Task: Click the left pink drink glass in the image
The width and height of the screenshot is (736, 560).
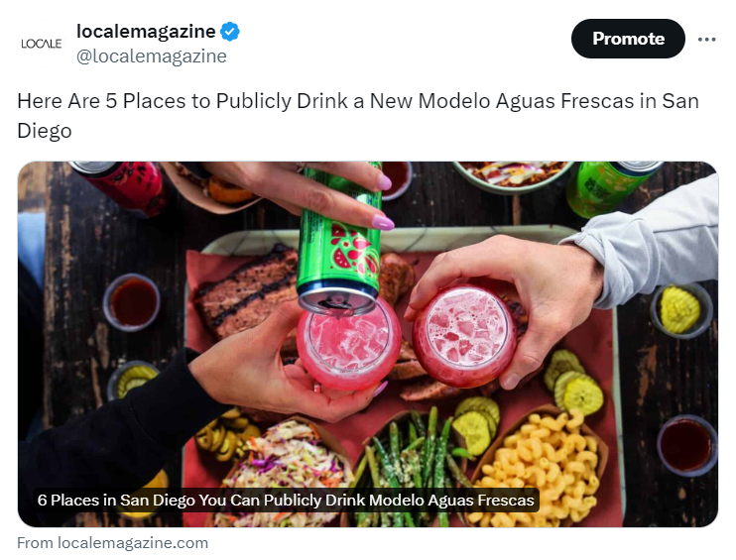Action: coord(348,344)
